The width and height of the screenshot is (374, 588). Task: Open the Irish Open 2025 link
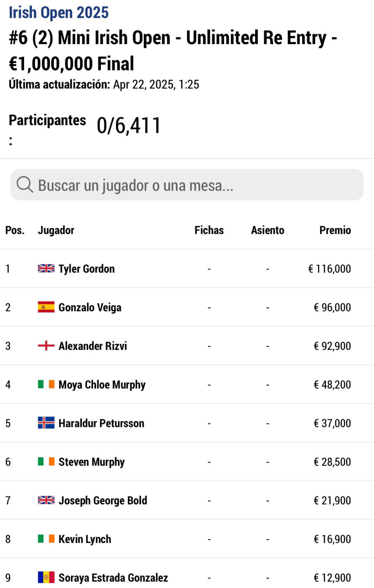click(x=59, y=12)
